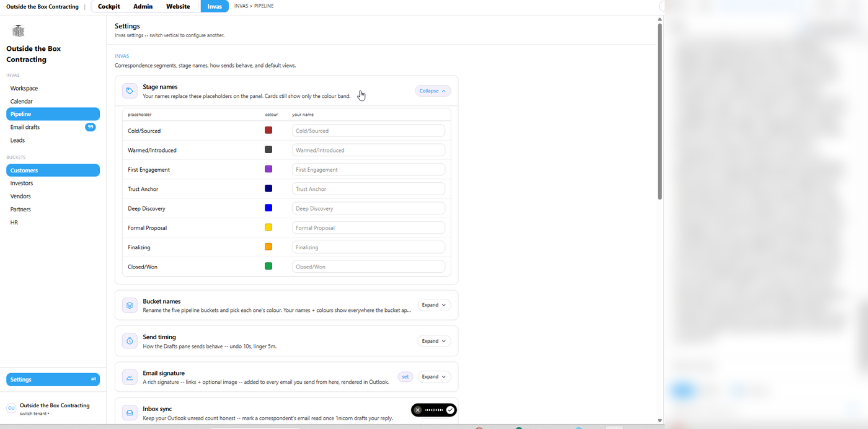Collapse the Stage names section
The width and height of the screenshot is (868, 429).
pos(433,91)
